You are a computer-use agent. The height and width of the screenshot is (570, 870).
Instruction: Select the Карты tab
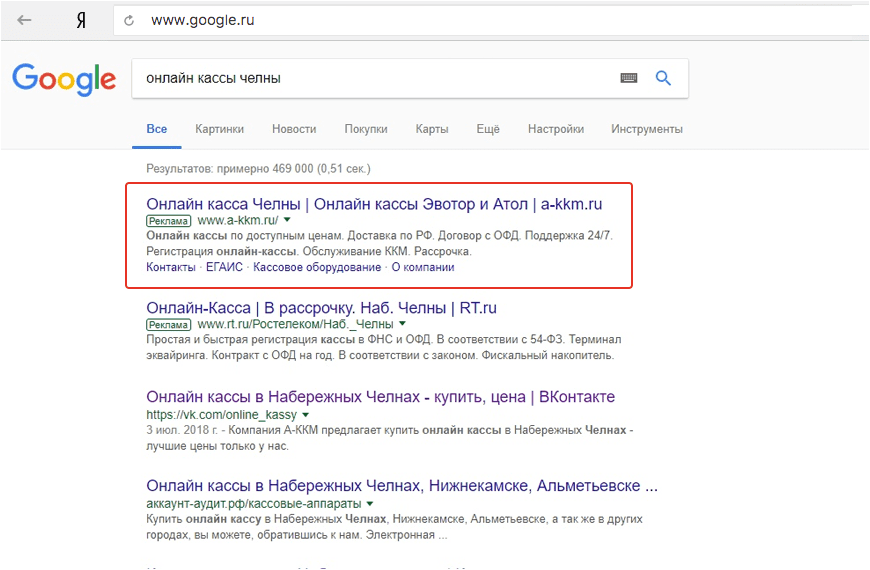click(432, 129)
